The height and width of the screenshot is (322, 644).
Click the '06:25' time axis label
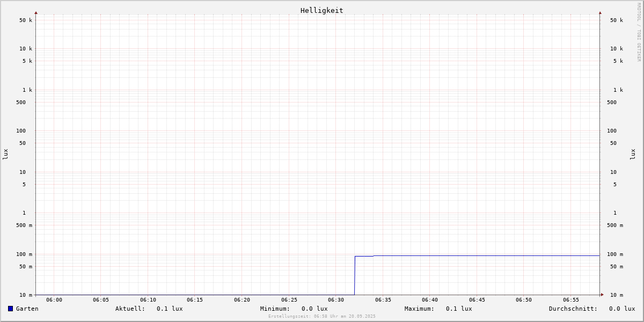[x=289, y=300]
